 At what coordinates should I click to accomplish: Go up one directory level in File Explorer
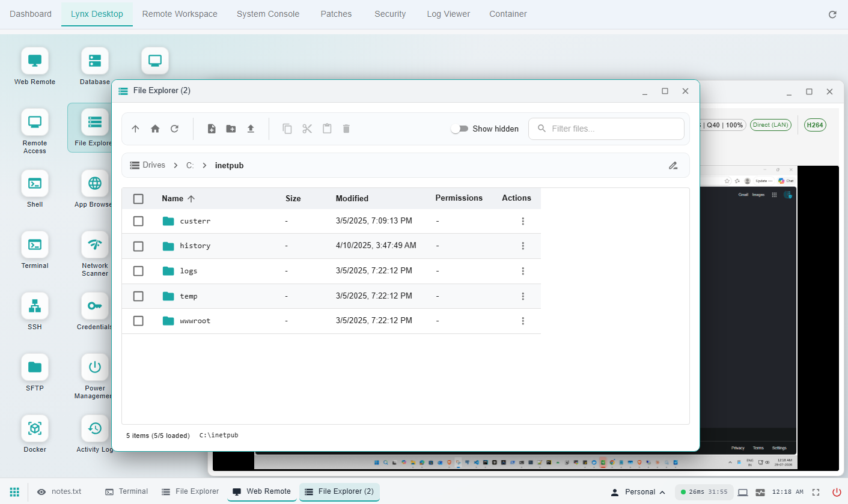tap(135, 129)
